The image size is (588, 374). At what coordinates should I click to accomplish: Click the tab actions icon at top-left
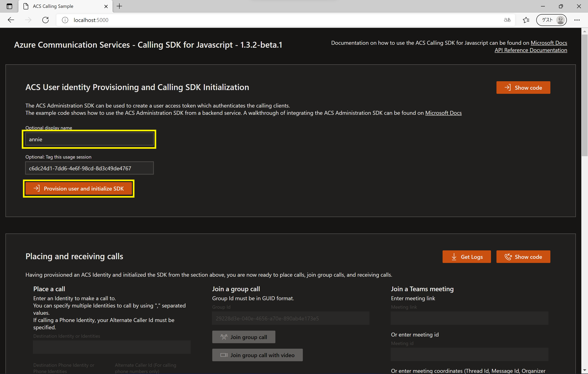coord(9,6)
